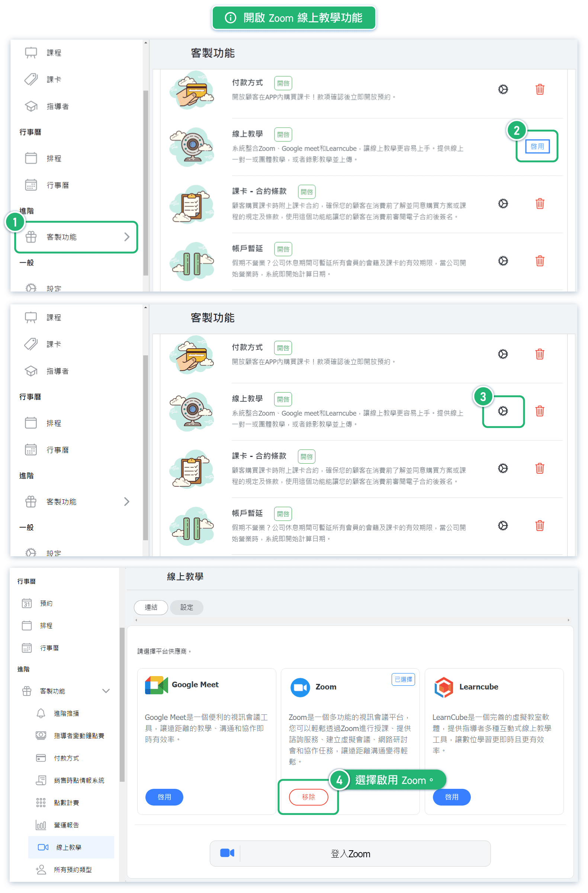This screenshot has height=893, width=588.
Task: Switch to the 設定 tab
Action: (186, 607)
